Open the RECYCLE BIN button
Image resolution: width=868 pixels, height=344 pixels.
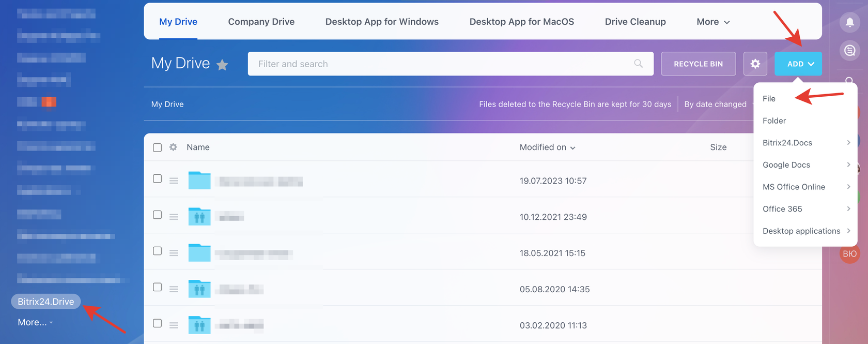pos(699,64)
